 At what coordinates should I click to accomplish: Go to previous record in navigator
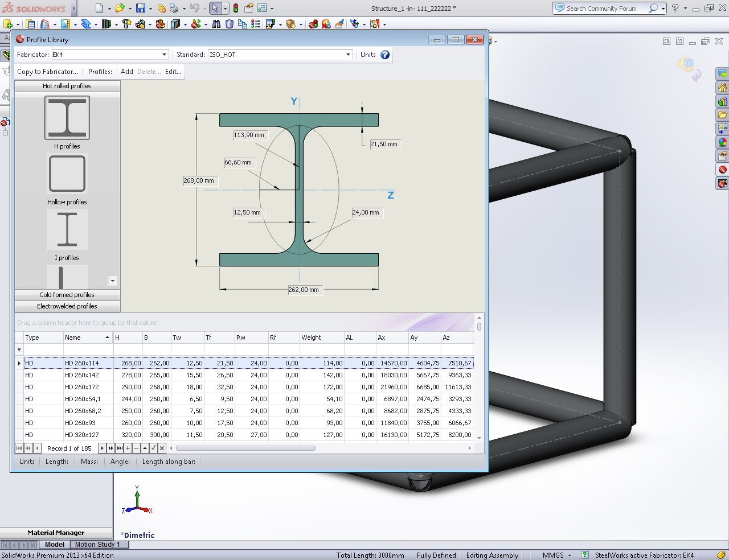[x=37, y=448]
